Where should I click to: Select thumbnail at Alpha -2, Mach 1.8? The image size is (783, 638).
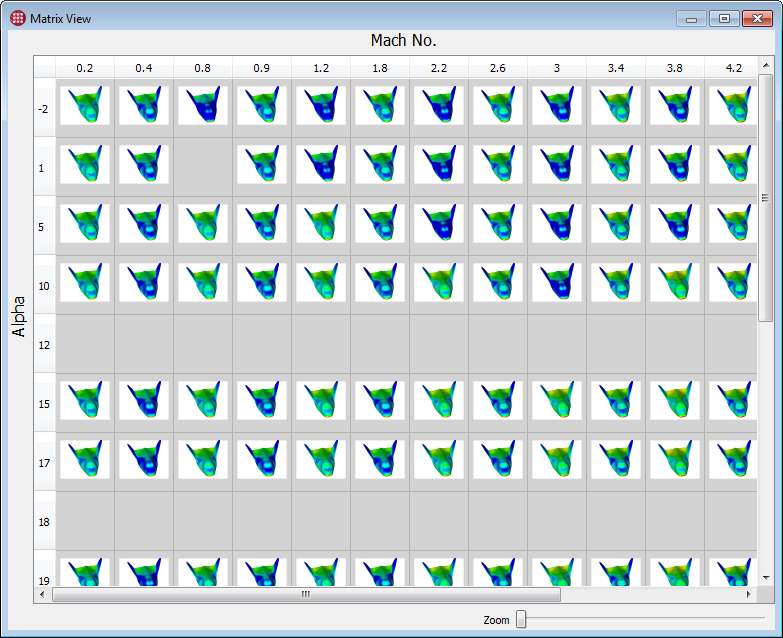click(380, 105)
